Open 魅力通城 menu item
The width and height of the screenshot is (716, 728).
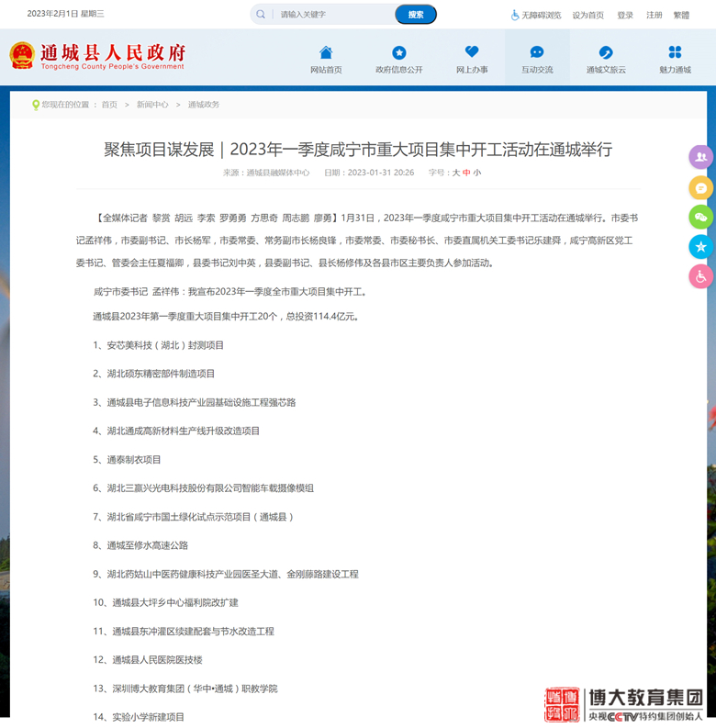[675, 70]
